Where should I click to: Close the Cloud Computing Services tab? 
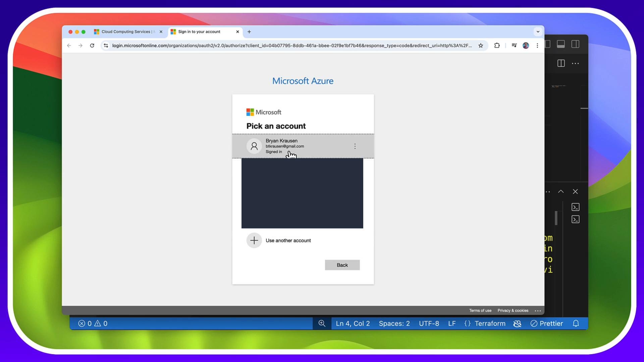tap(161, 32)
